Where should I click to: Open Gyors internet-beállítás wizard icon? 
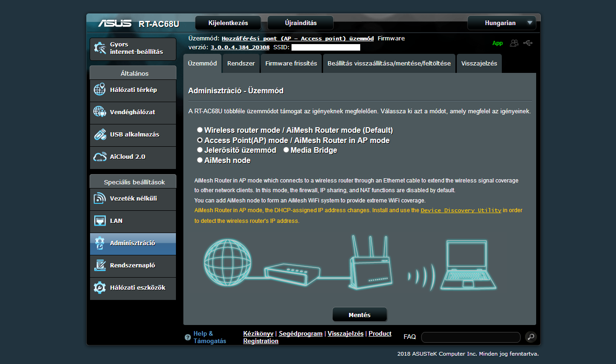(100, 48)
